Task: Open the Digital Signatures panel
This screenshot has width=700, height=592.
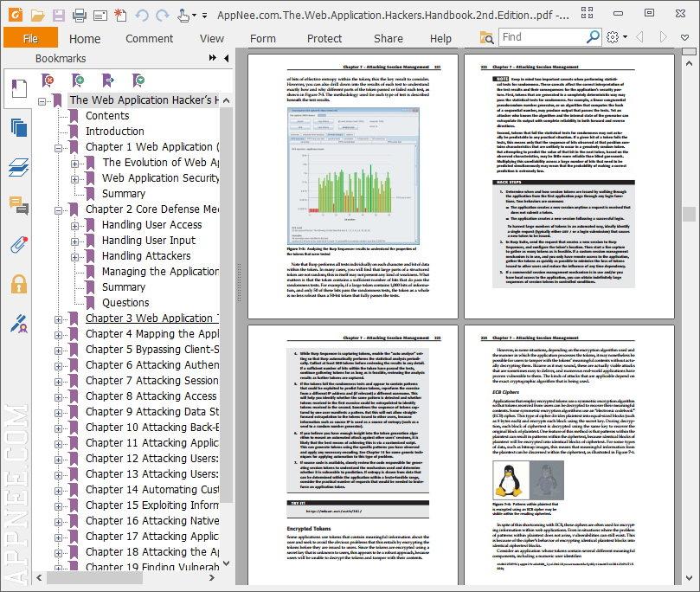Action: (x=19, y=324)
